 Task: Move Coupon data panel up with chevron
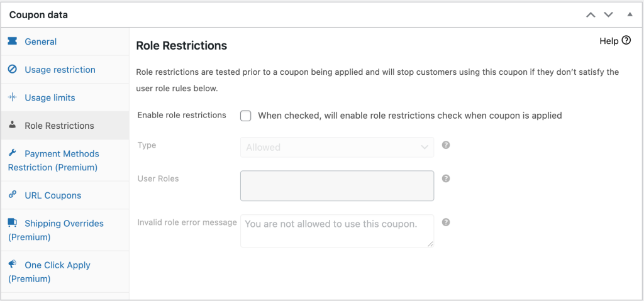click(591, 15)
